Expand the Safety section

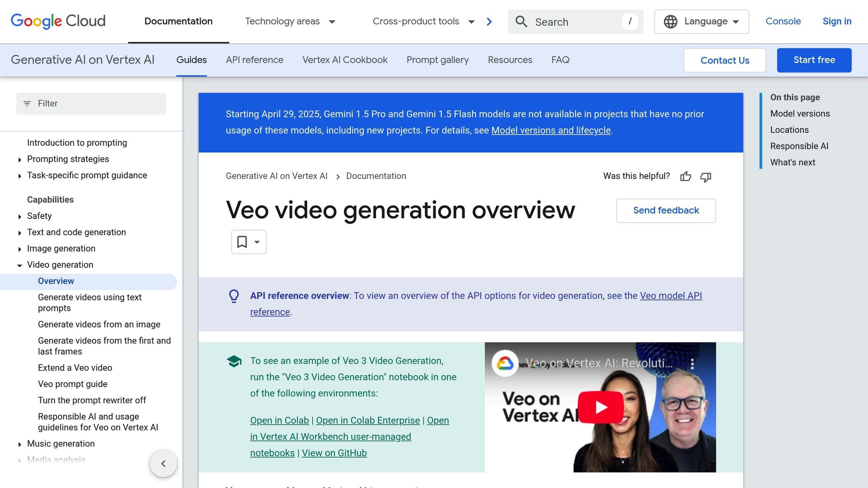pyautogui.click(x=19, y=216)
